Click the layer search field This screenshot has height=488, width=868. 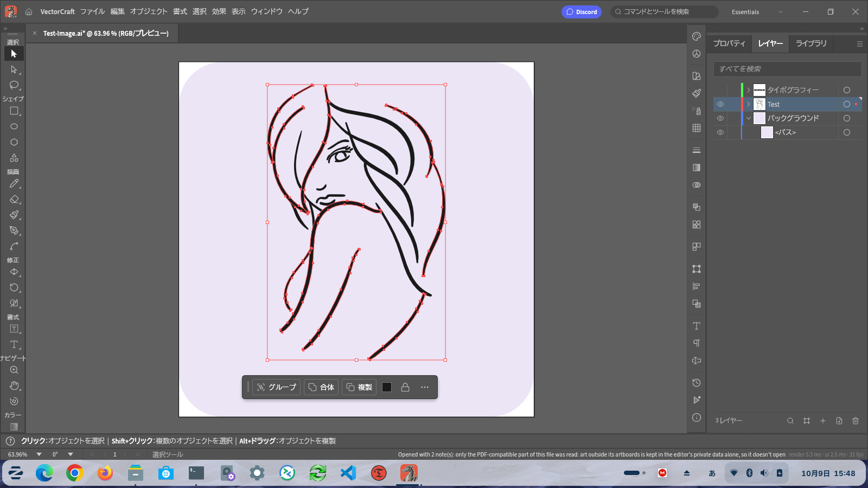pos(787,69)
